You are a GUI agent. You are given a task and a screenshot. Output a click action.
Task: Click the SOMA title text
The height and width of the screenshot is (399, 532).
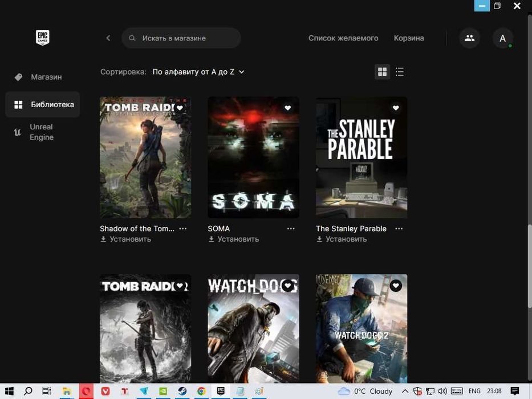(x=219, y=229)
